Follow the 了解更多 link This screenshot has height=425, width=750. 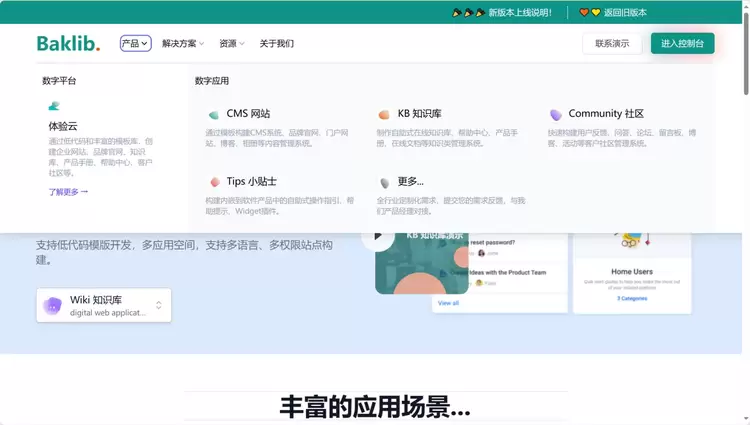pyautogui.click(x=68, y=191)
